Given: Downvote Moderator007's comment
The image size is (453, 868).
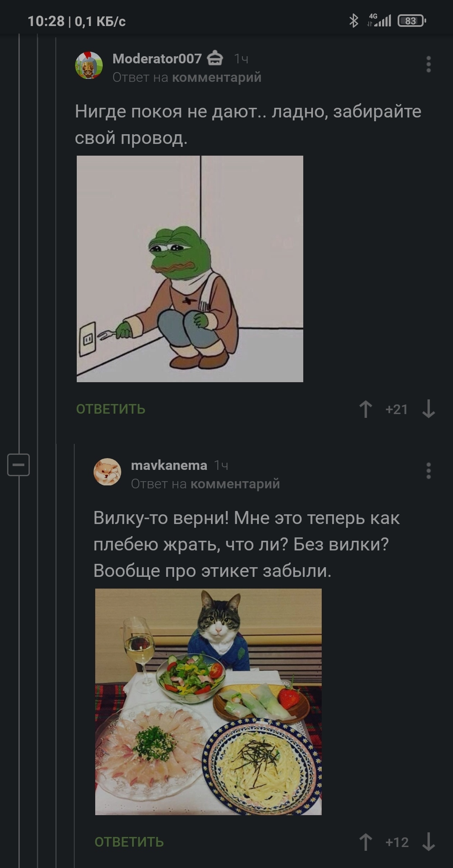Looking at the screenshot, I should (x=428, y=409).
